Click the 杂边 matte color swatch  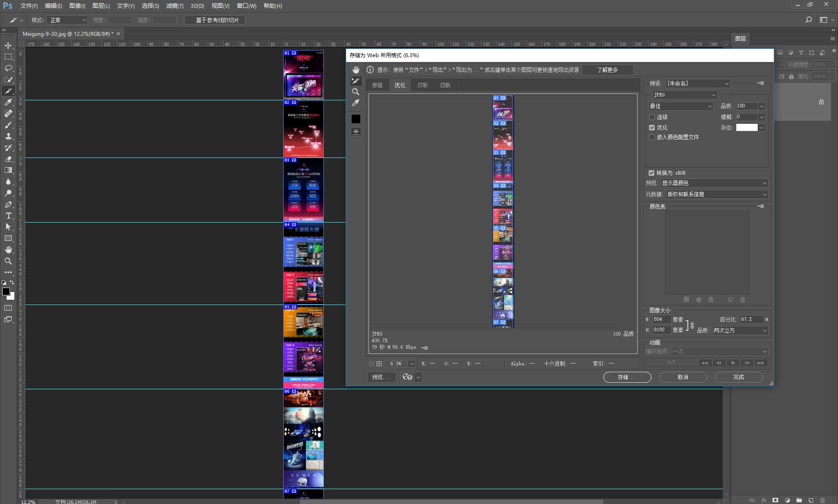click(x=747, y=127)
